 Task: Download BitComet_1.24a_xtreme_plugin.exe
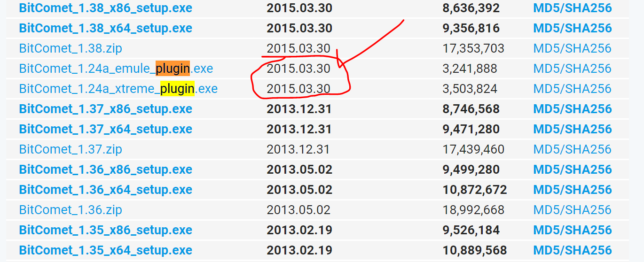click(118, 89)
